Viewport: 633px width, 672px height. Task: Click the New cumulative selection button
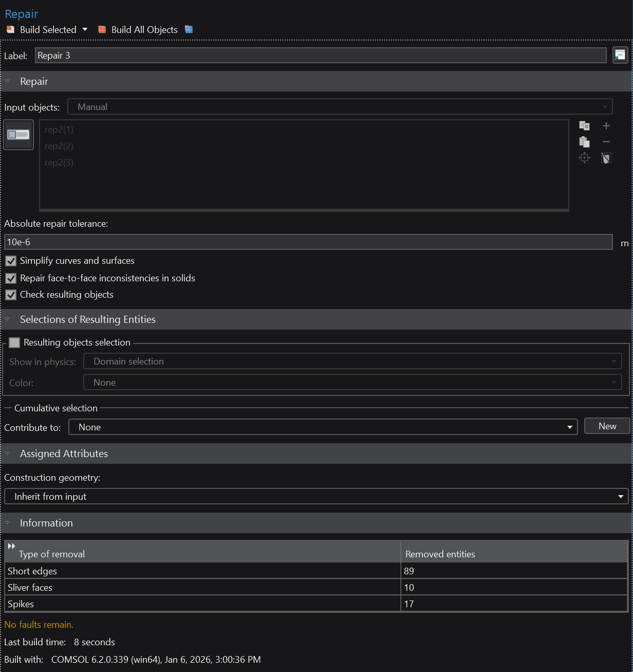point(607,426)
